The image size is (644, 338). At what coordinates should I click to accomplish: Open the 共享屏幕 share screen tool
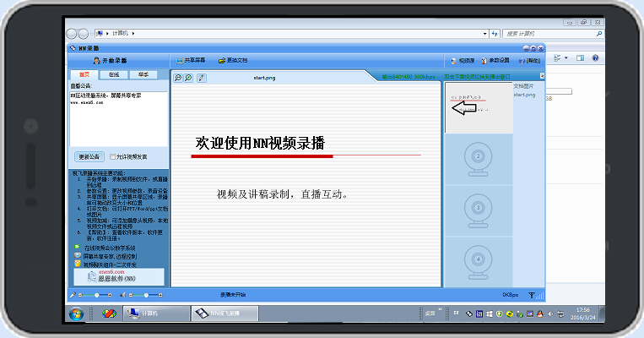191,61
